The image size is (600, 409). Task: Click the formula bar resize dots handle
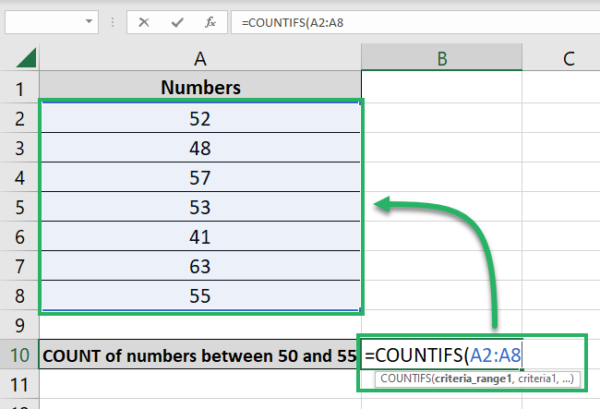pos(112,22)
